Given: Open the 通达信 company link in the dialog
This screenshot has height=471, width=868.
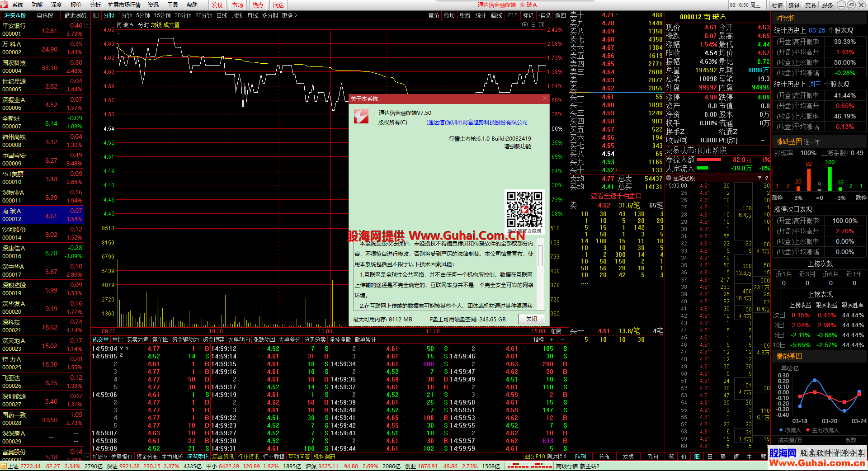Looking at the screenshot, I should pos(477,122).
